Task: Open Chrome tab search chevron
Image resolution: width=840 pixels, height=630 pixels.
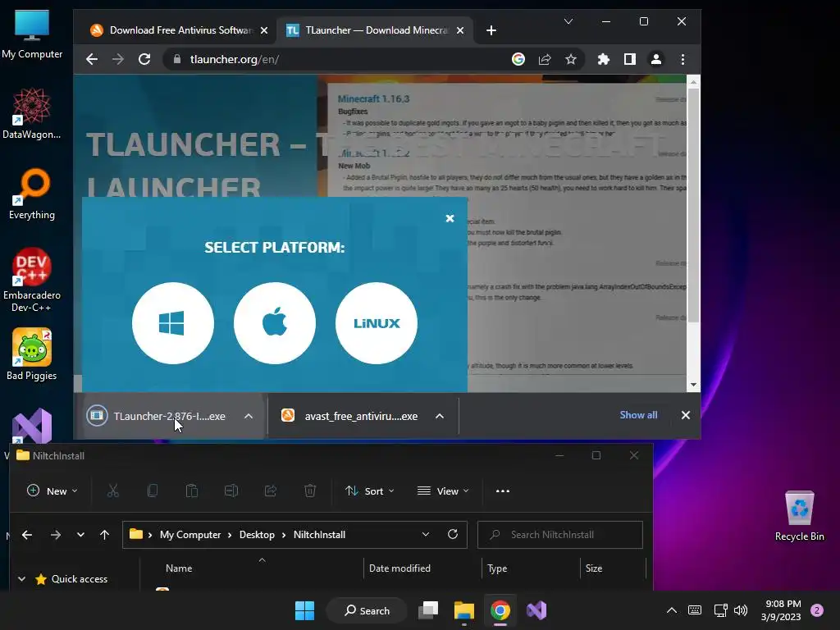Action: (x=568, y=21)
